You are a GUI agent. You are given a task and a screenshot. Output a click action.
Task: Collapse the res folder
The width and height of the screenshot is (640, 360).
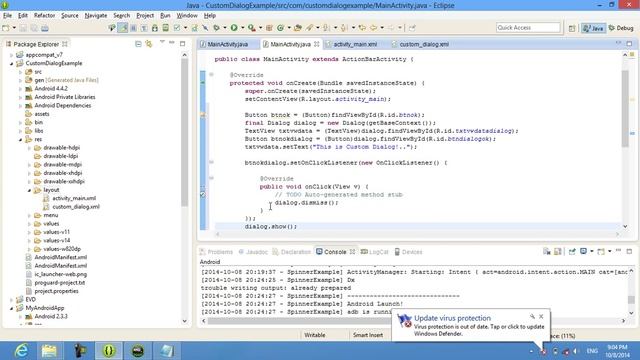click(x=20, y=139)
